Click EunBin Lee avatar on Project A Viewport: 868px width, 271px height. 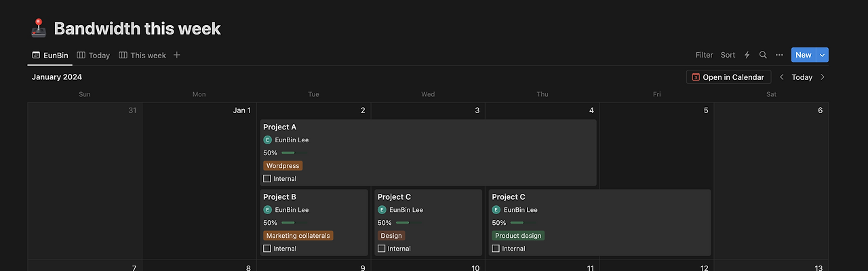pos(267,140)
